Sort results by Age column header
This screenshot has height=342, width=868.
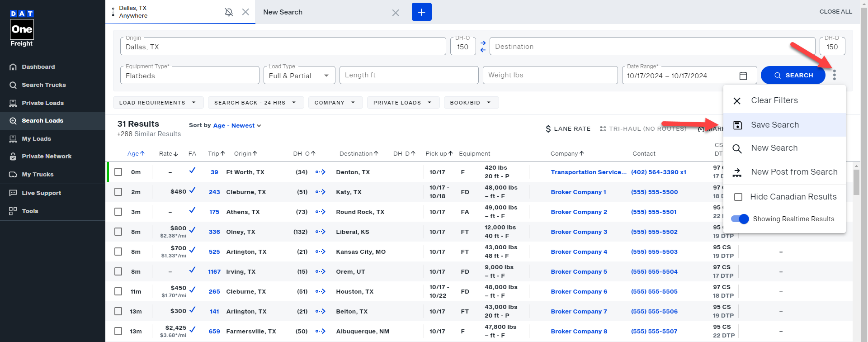136,154
